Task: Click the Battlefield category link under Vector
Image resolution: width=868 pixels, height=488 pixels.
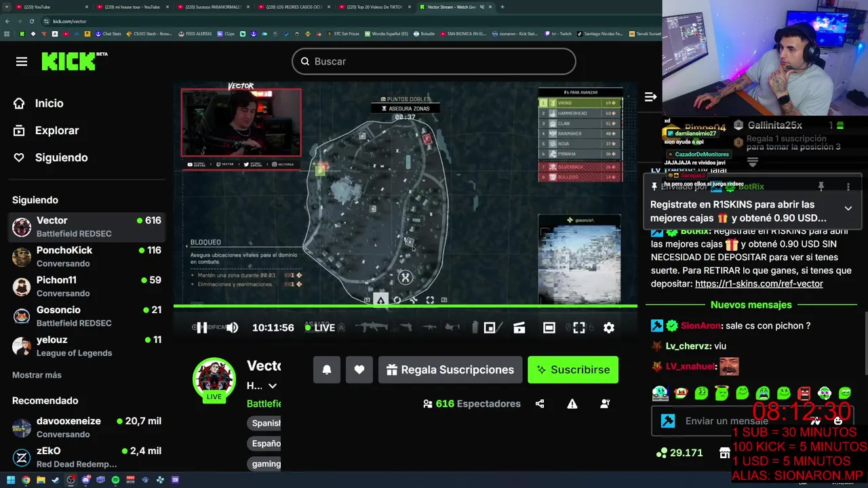Action: 264,404
